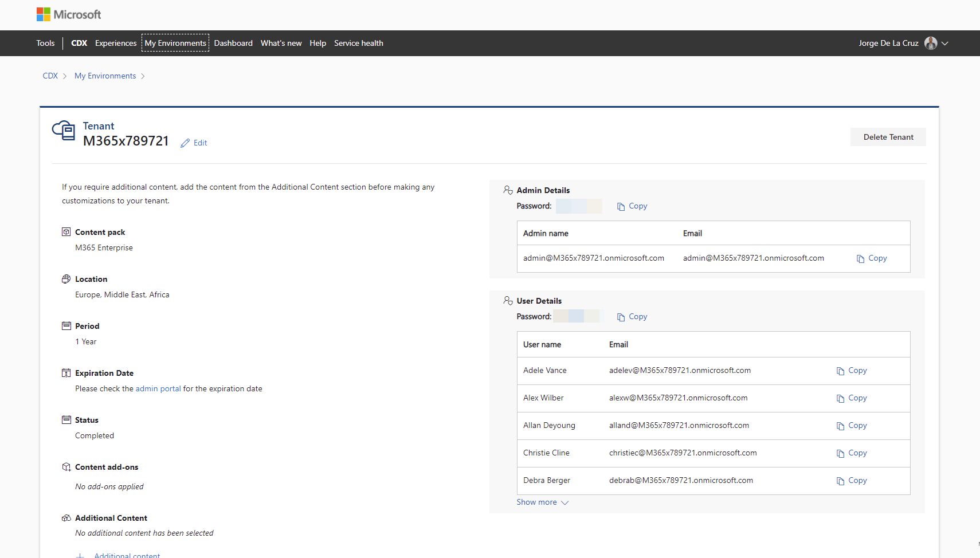Click the Content pack icon
The height and width of the screenshot is (558, 980).
tap(66, 232)
